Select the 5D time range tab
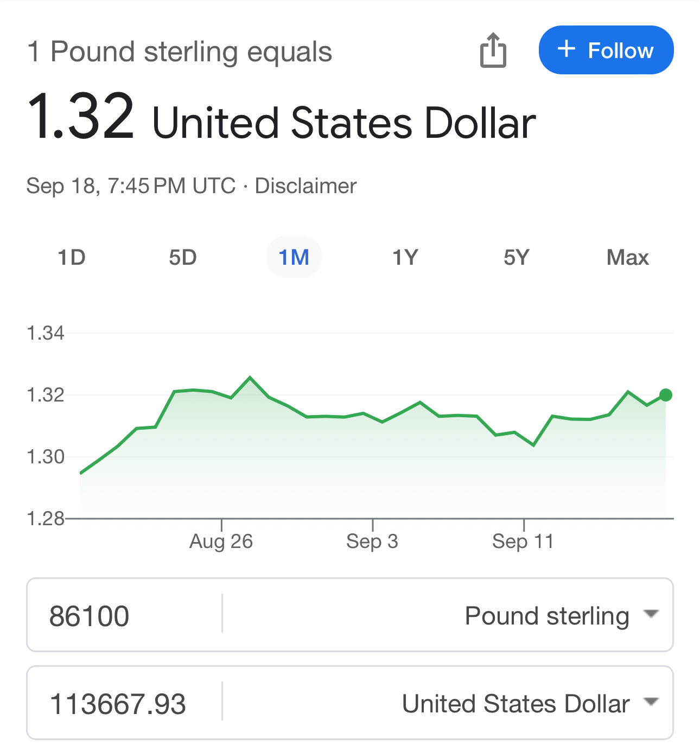 [x=183, y=257]
